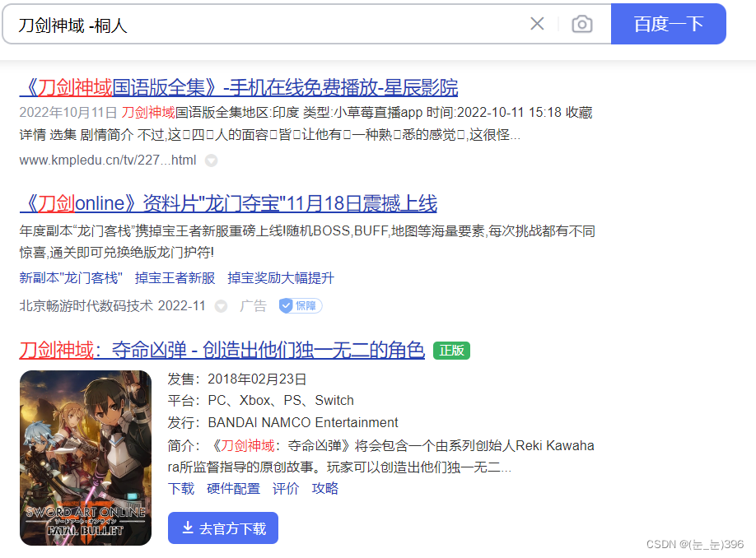
Task: Follow the 掉宝奖励大幅提升 sublink
Action: (x=281, y=278)
